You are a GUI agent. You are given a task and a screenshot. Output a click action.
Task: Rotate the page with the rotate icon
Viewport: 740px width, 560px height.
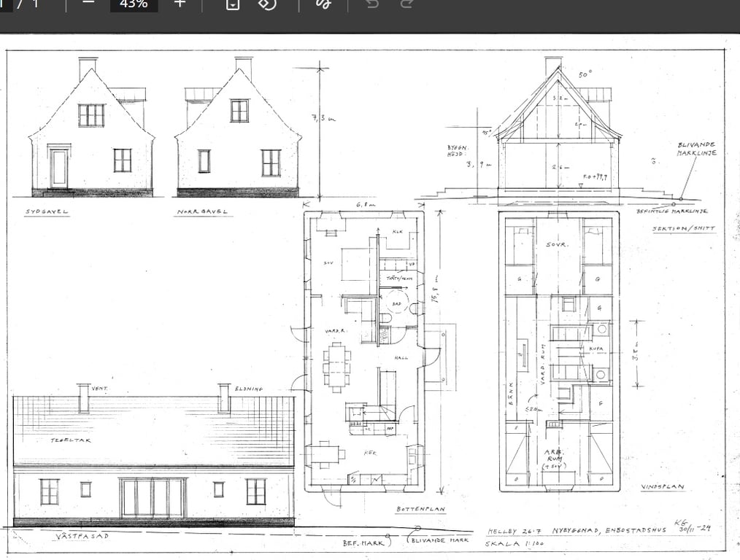click(267, 4)
